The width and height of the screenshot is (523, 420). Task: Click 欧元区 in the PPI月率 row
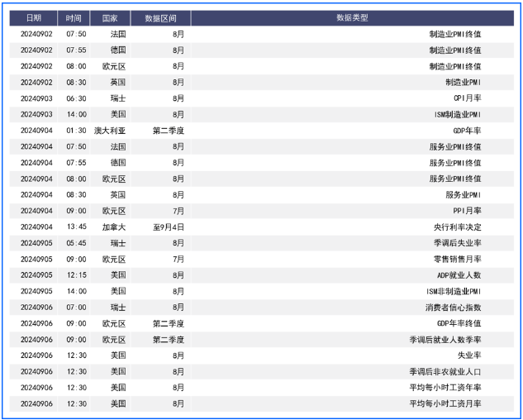coord(114,211)
